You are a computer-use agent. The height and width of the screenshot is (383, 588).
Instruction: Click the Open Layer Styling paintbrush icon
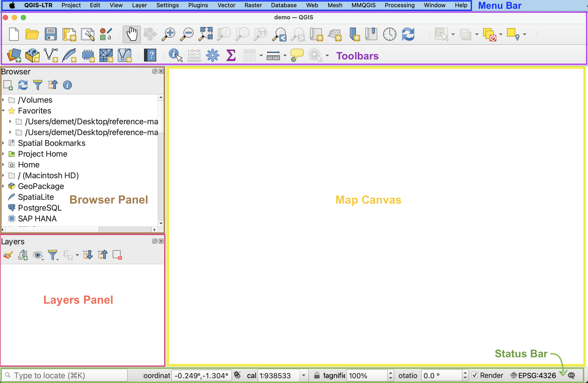(8, 255)
